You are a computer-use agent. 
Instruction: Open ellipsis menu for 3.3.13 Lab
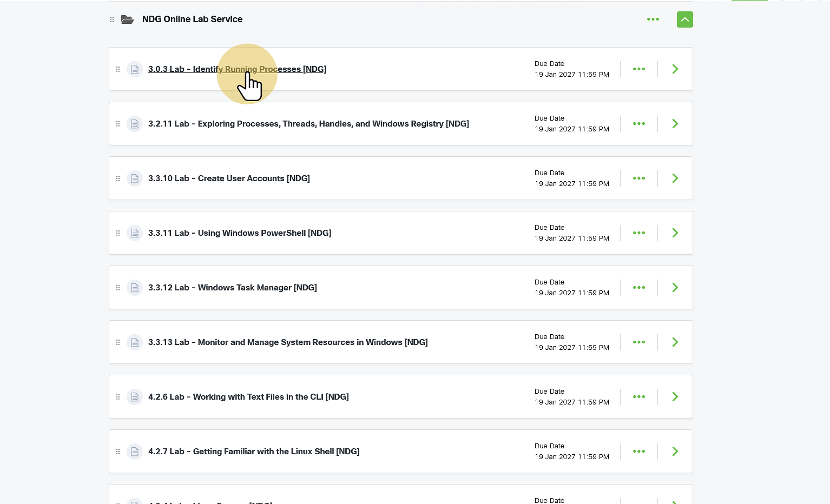[639, 342]
